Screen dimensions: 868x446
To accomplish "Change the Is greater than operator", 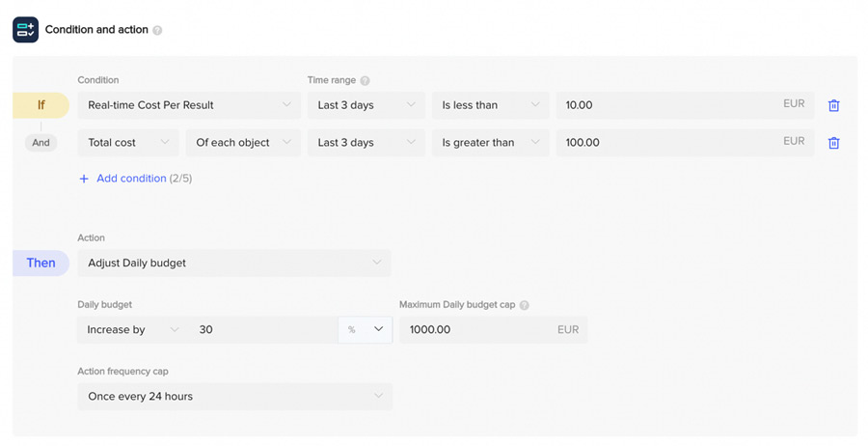I will [490, 143].
